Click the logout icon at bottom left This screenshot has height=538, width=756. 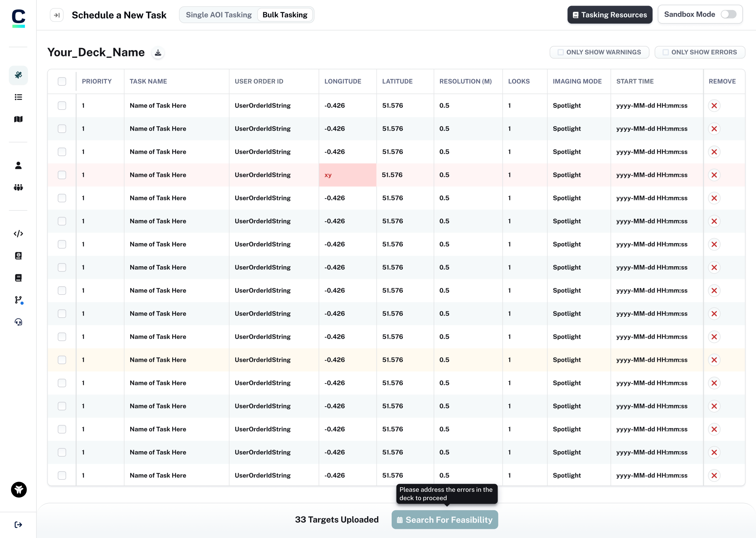[x=18, y=524]
